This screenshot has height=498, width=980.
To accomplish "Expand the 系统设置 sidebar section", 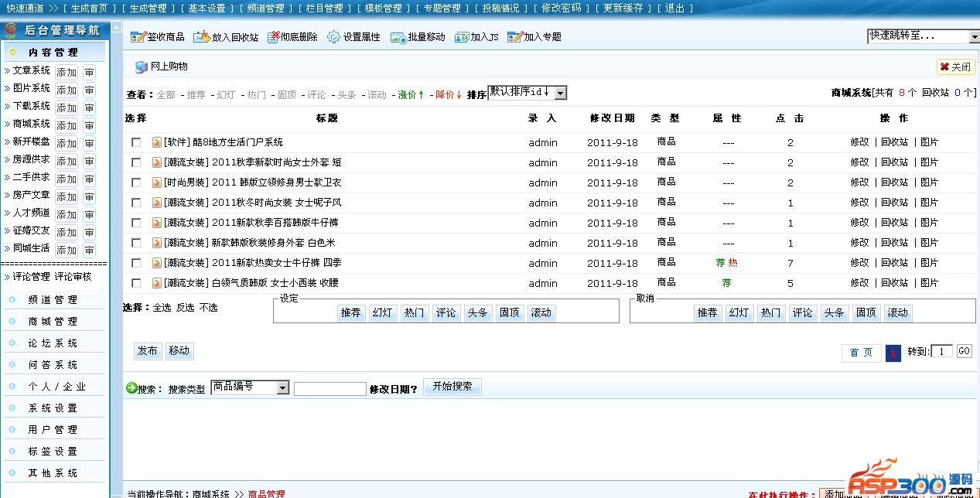I will point(53,408).
